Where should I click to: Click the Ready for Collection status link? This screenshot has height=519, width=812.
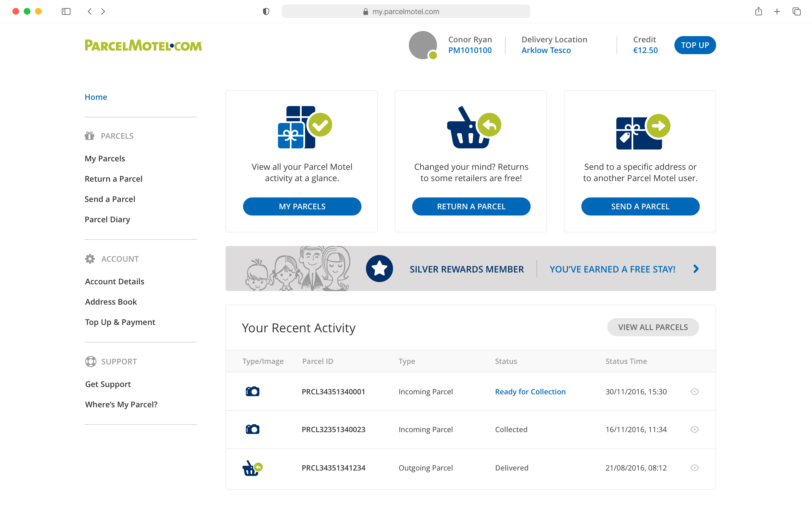530,392
